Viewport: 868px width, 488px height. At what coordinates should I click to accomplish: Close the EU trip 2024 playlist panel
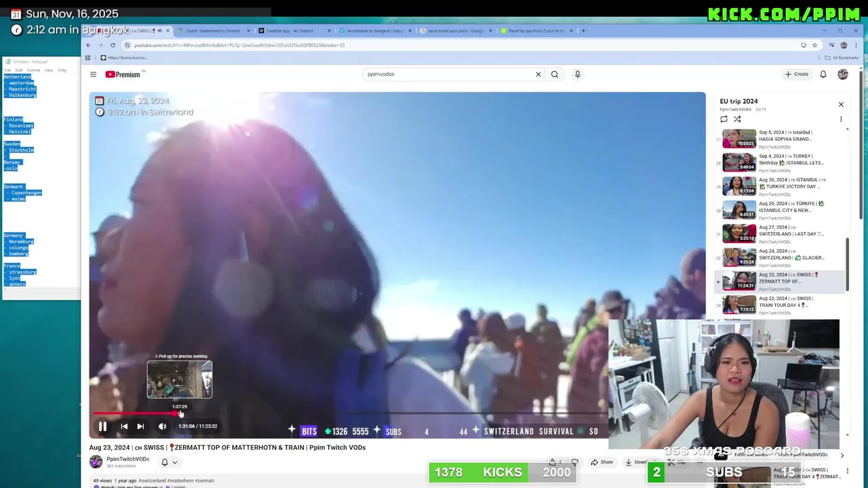click(841, 104)
